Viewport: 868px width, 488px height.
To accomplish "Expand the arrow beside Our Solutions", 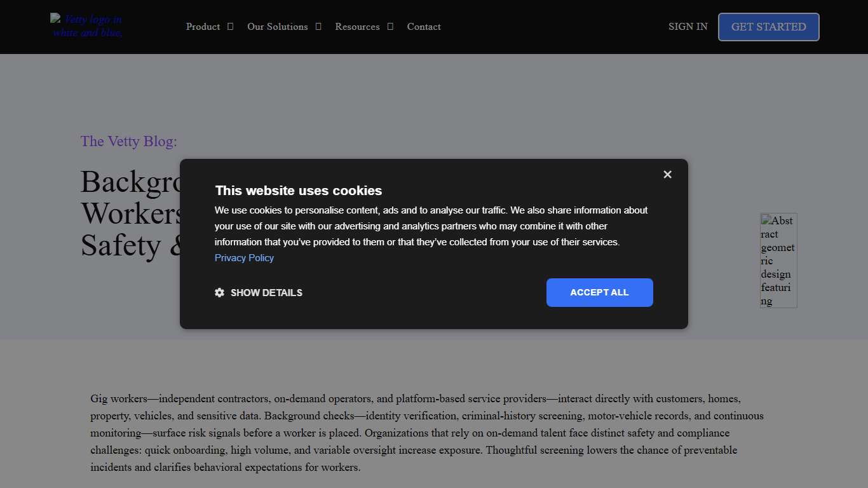I will [x=318, y=27].
